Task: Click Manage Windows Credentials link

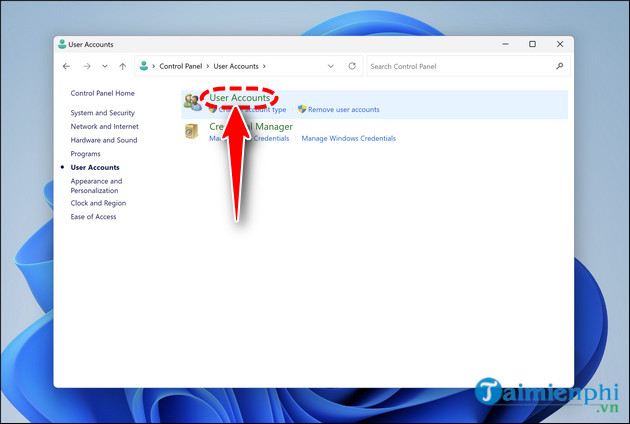Action: (348, 139)
